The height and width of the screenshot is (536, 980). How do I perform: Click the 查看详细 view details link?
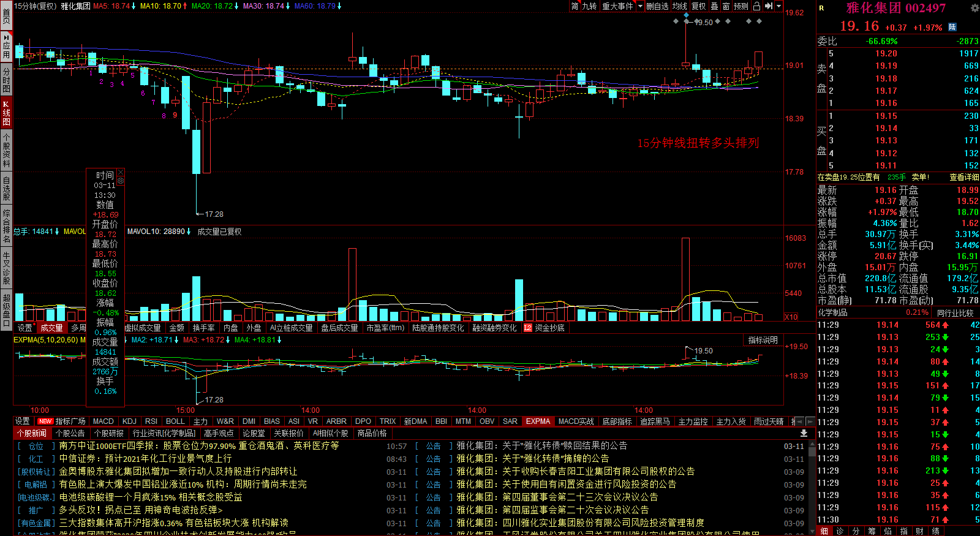click(964, 177)
